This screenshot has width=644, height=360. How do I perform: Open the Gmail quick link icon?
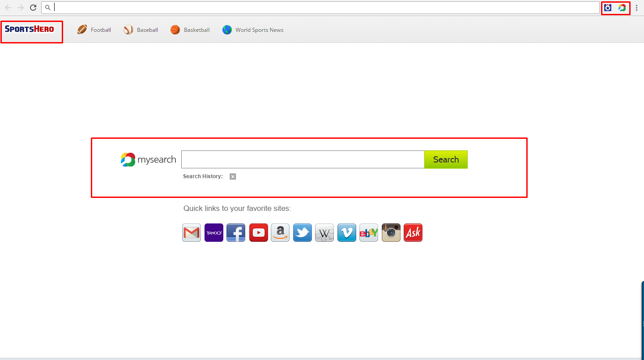pos(192,233)
